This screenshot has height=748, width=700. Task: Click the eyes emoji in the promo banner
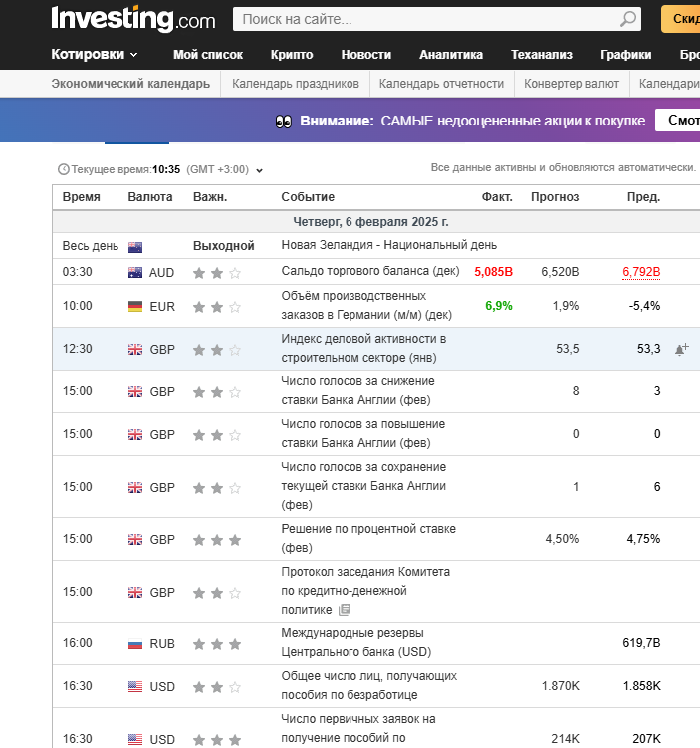(284, 121)
